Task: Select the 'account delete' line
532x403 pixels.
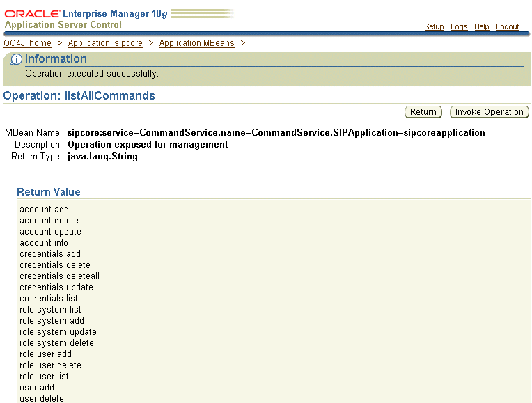Action: [x=49, y=221]
